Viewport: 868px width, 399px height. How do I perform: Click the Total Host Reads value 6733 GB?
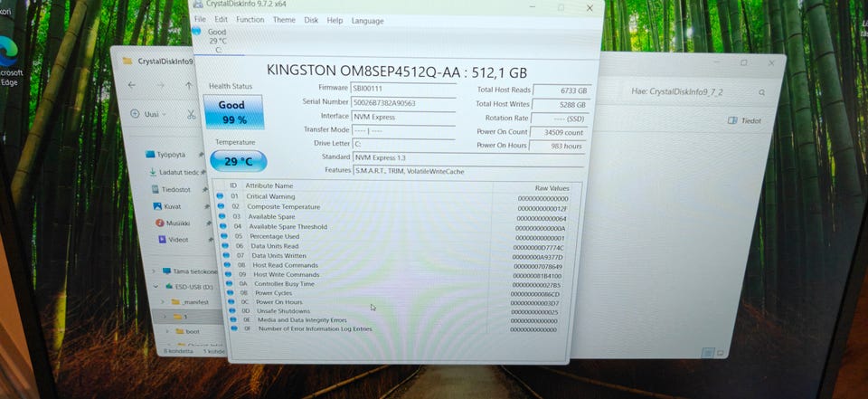(561, 90)
